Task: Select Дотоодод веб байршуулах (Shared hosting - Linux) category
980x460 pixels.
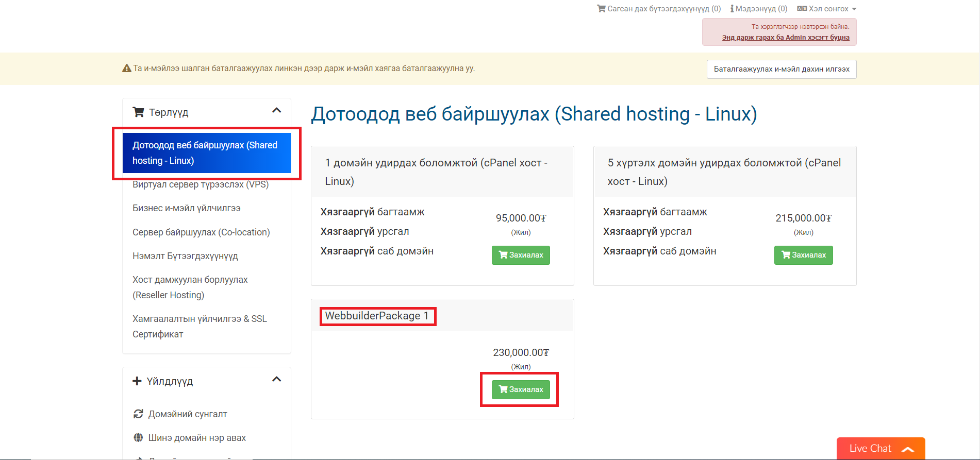Action: coord(207,153)
